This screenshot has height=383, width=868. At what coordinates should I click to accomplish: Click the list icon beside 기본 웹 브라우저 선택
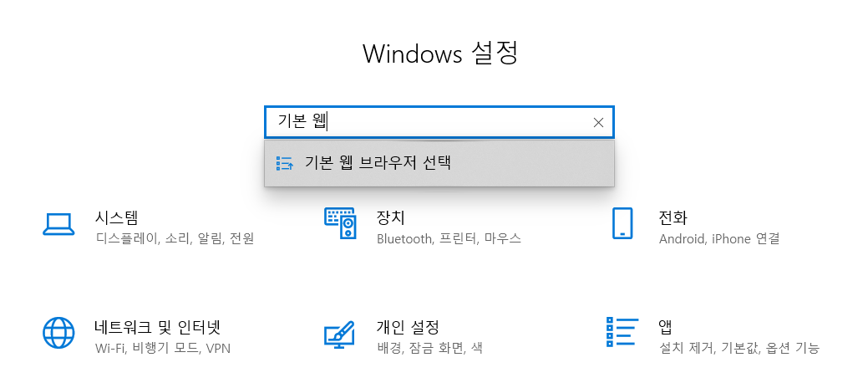coord(285,163)
